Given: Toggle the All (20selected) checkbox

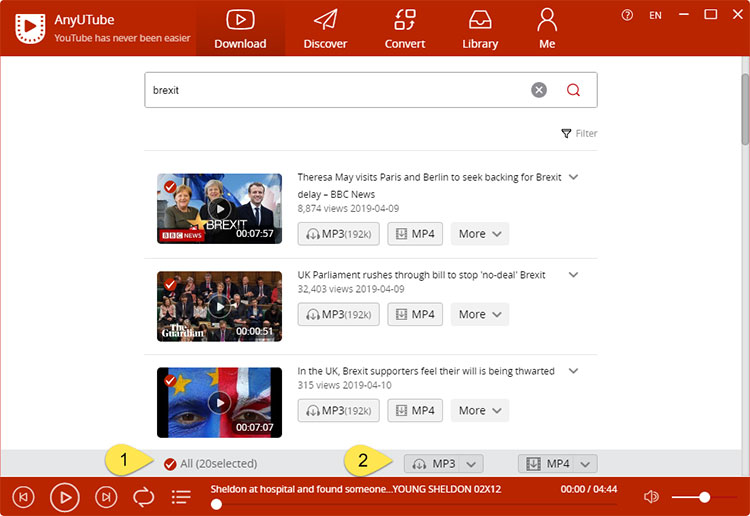Looking at the screenshot, I should coord(170,464).
